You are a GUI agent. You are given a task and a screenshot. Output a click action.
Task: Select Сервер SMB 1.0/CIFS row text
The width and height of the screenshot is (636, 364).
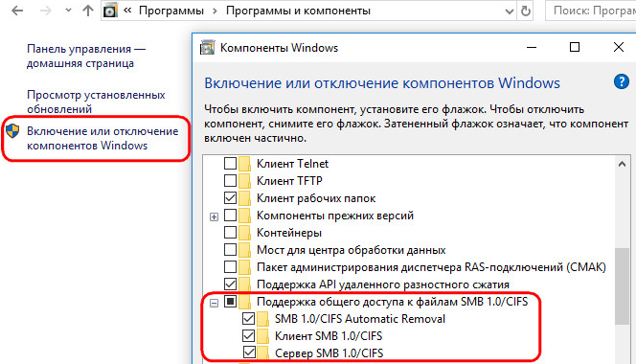click(x=329, y=353)
